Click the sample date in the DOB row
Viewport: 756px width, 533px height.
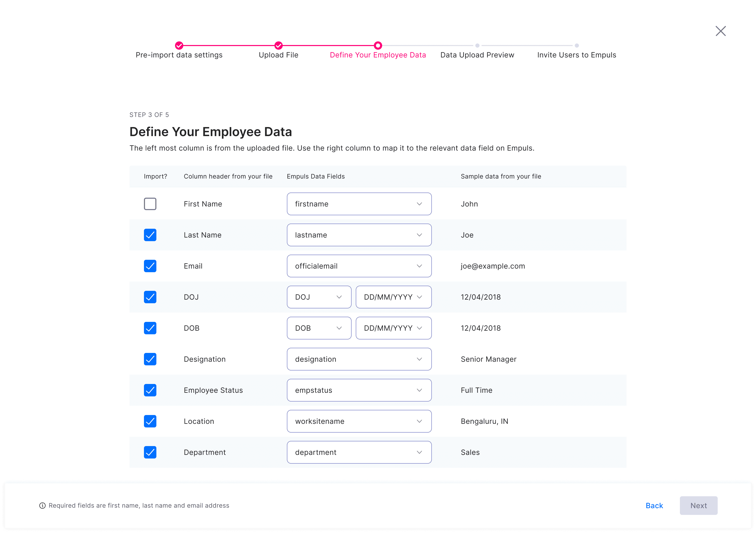(x=481, y=328)
